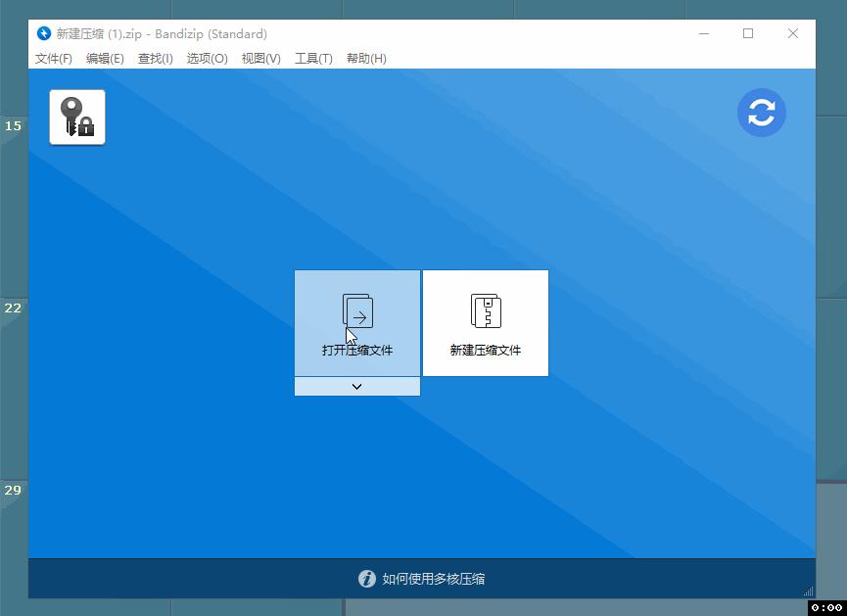
Task: Open the 工具(T) menu
Action: pyautogui.click(x=311, y=58)
